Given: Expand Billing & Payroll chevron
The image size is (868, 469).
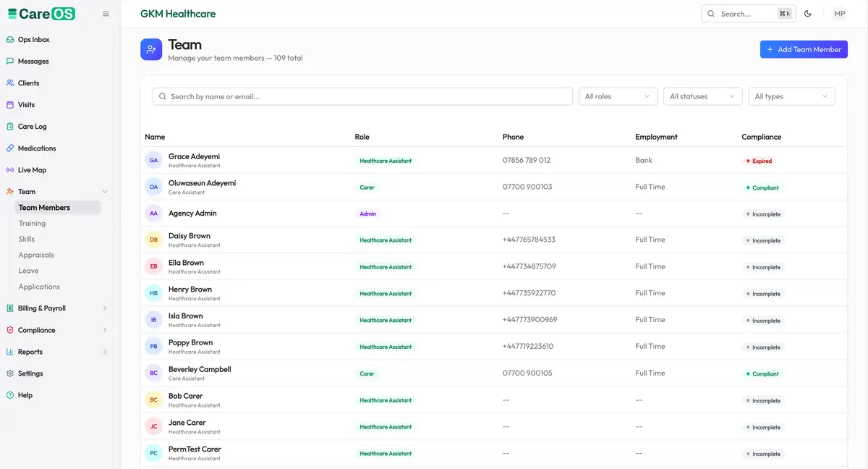Looking at the screenshot, I should point(105,308).
